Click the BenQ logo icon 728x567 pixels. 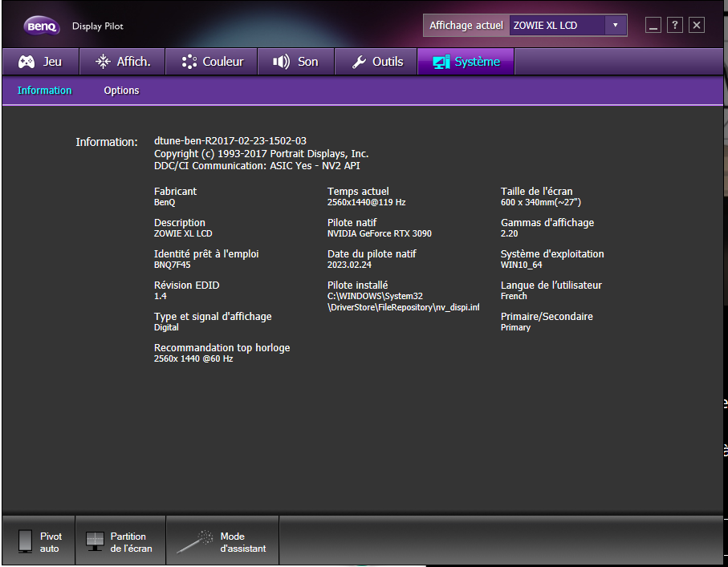[x=42, y=26]
